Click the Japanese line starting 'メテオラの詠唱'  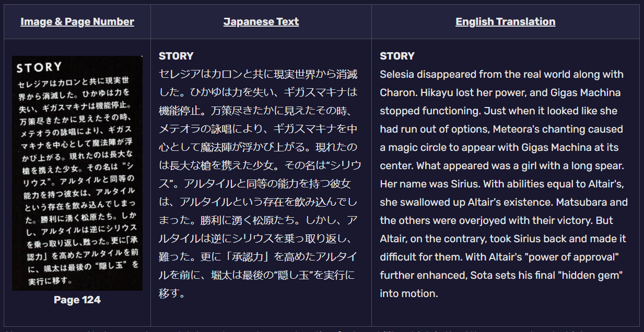pos(258,129)
